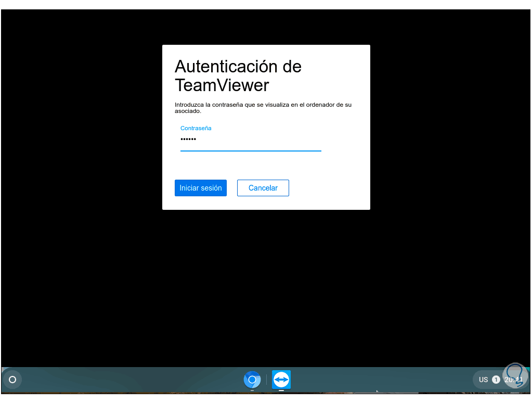Click the Cancelar button
Screen dimensions: 532x403
[x=263, y=188]
